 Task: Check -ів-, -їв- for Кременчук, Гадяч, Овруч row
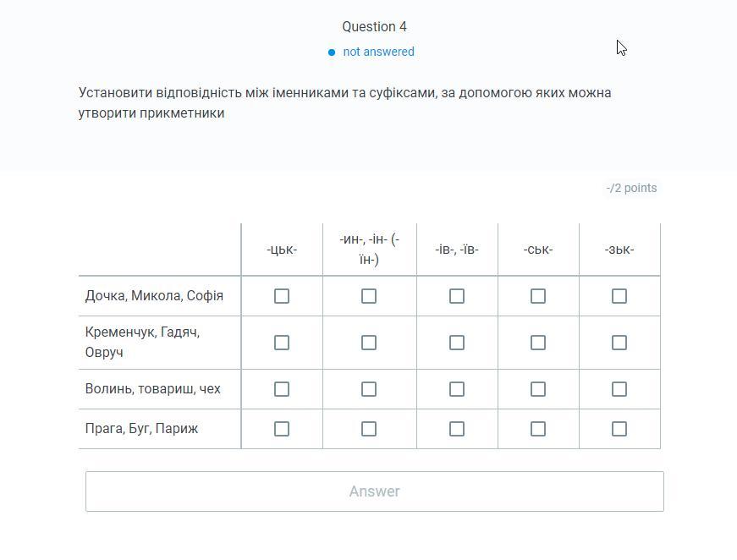457,343
